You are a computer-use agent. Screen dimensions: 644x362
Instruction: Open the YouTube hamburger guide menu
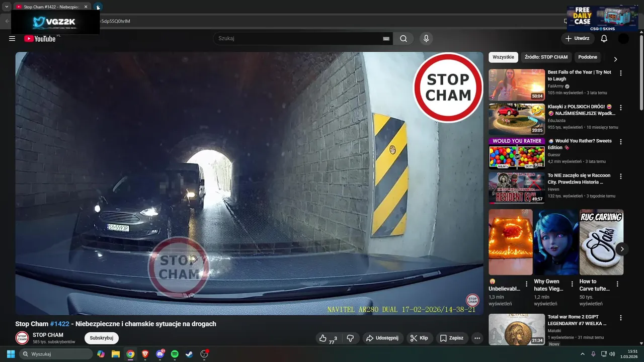12,39
